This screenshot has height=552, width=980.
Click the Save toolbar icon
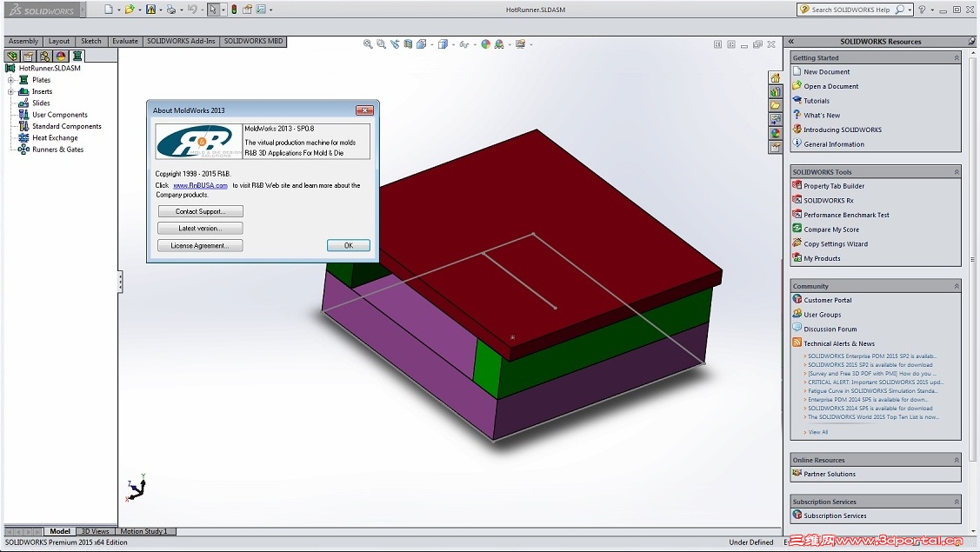[x=150, y=10]
